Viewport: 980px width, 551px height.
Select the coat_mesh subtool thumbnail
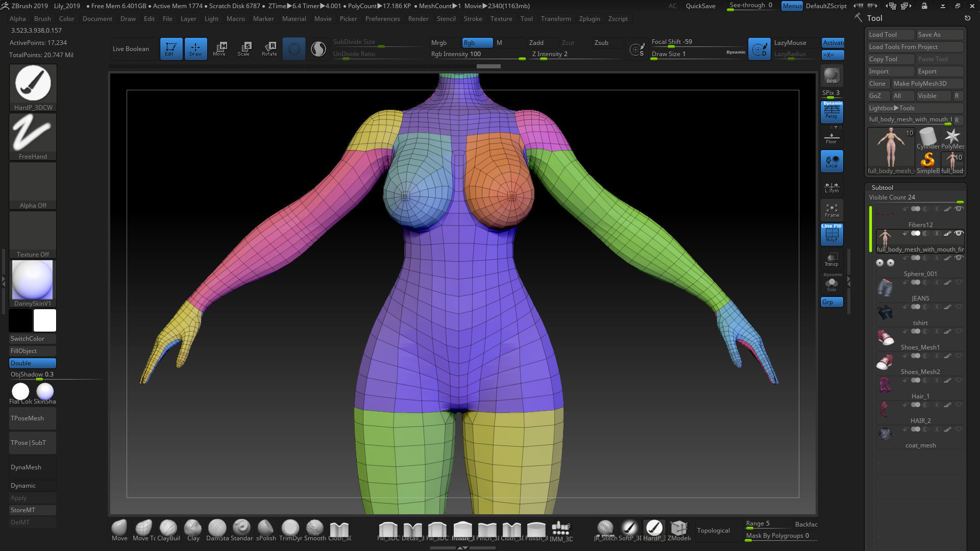886,434
